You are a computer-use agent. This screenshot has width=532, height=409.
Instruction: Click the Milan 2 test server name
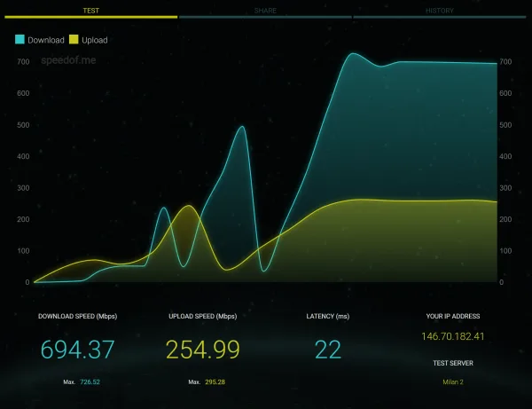(x=453, y=381)
